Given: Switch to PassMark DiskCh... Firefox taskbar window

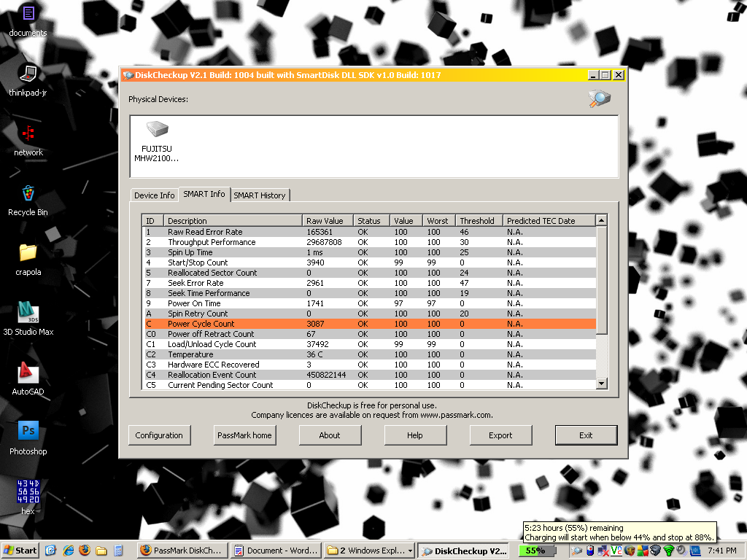Looking at the screenshot, I should coord(182,551).
